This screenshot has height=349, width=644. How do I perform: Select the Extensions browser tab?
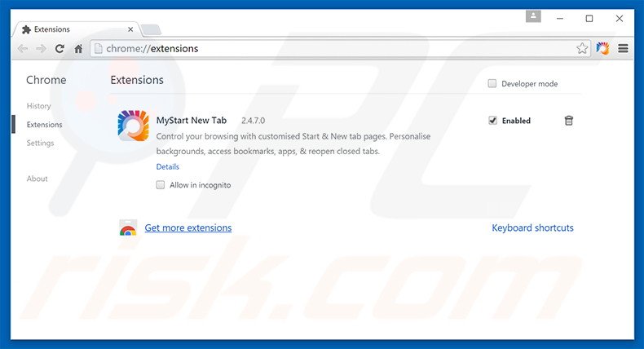point(77,29)
